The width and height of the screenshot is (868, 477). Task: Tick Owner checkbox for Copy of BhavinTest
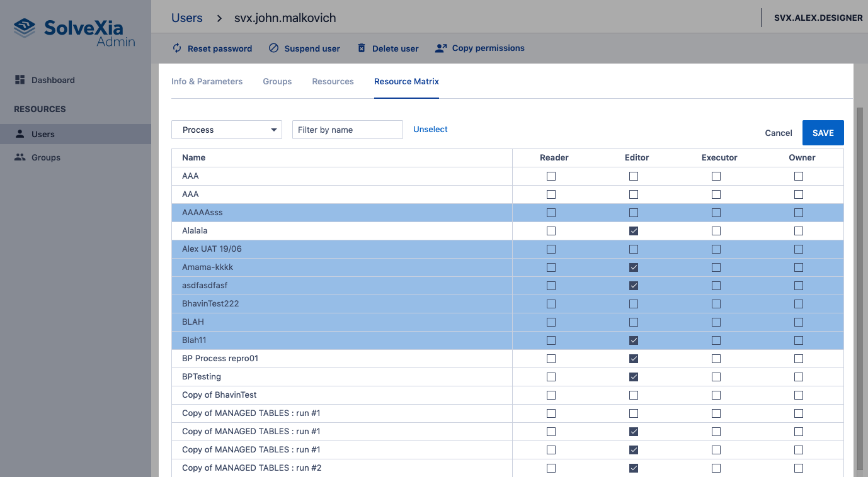[x=799, y=395]
